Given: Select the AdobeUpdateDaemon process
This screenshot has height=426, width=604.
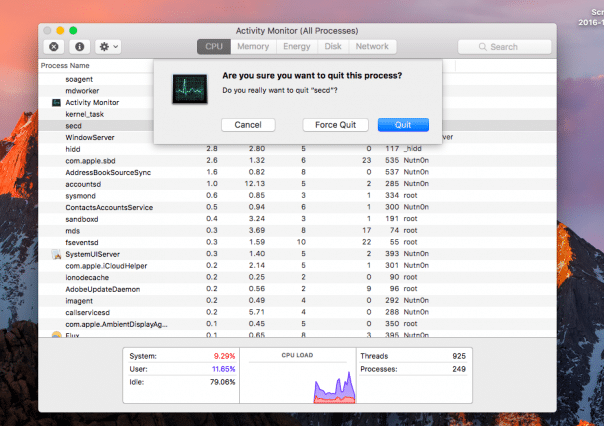Looking at the screenshot, I should (102, 289).
